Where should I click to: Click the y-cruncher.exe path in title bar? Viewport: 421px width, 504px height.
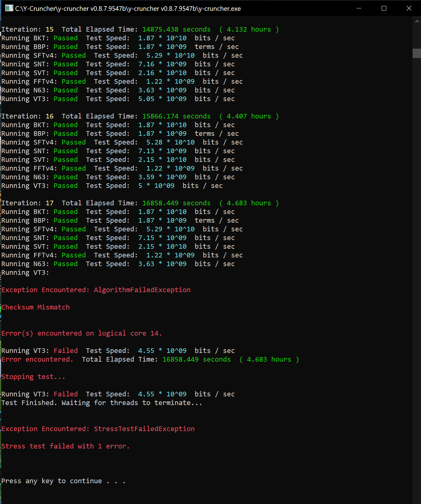(128, 9)
